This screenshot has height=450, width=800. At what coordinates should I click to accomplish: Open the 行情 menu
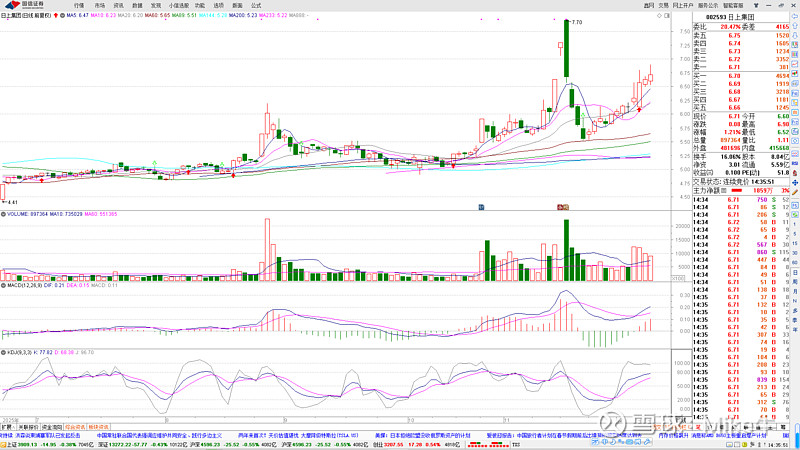click(x=79, y=5)
